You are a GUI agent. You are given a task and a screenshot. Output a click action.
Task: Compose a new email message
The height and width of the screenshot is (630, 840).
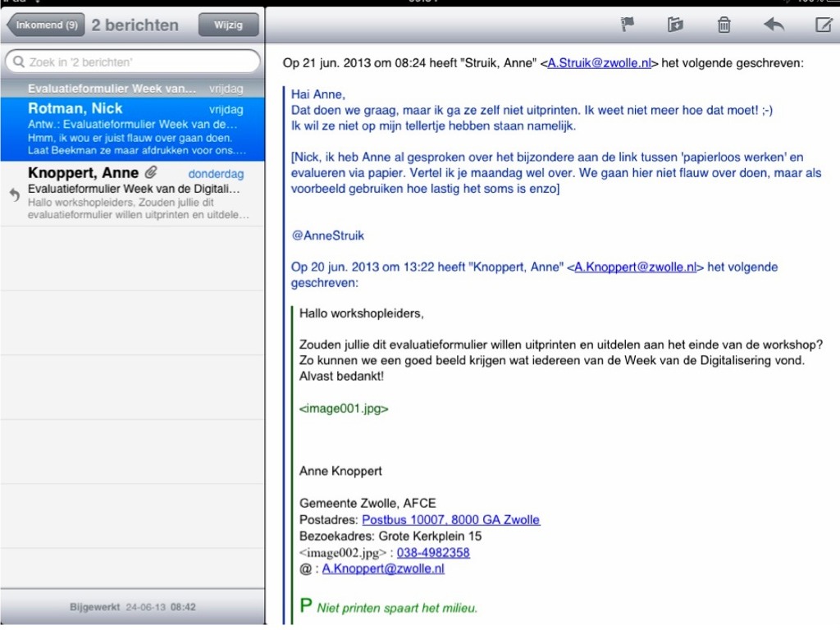click(x=823, y=25)
